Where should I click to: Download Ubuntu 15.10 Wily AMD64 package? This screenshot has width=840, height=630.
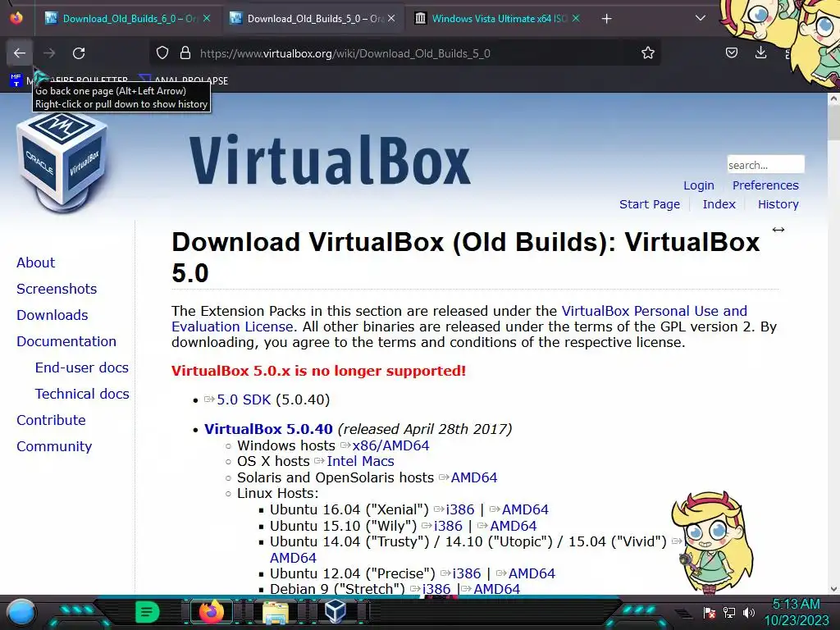tap(514, 526)
